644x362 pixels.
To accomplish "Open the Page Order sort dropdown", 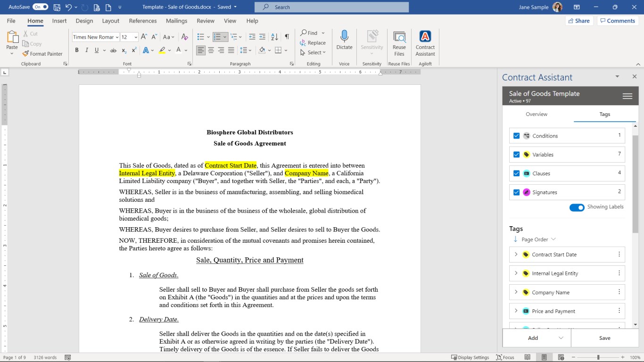I will click(538, 239).
